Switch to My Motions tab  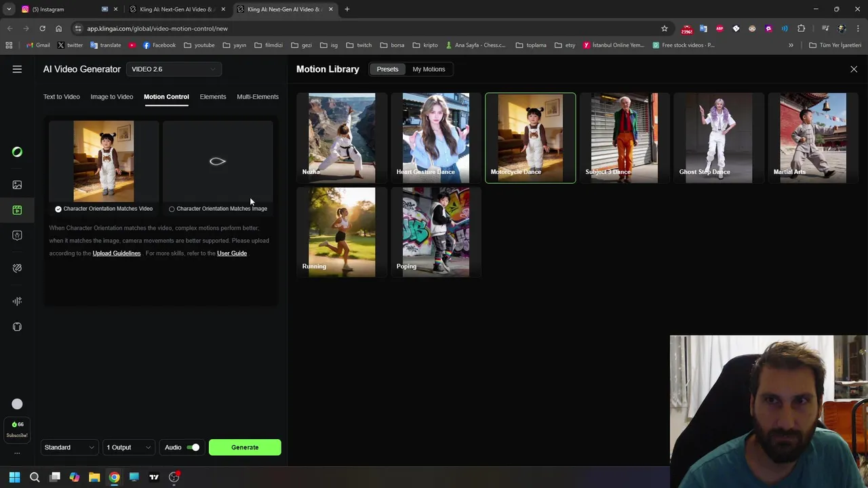tap(429, 69)
